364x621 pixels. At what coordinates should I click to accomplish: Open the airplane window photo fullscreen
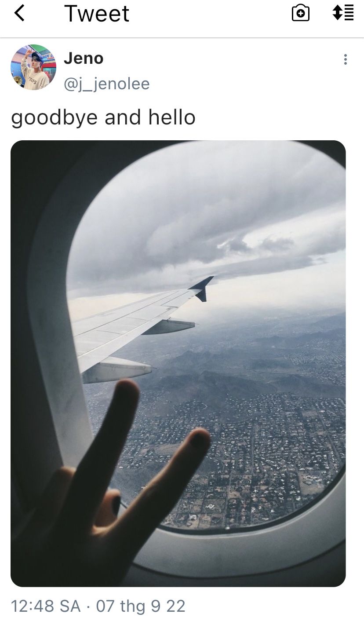pos(178,363)
